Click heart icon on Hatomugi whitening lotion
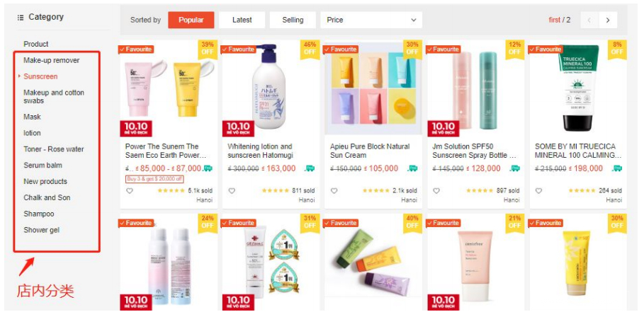 232,191
